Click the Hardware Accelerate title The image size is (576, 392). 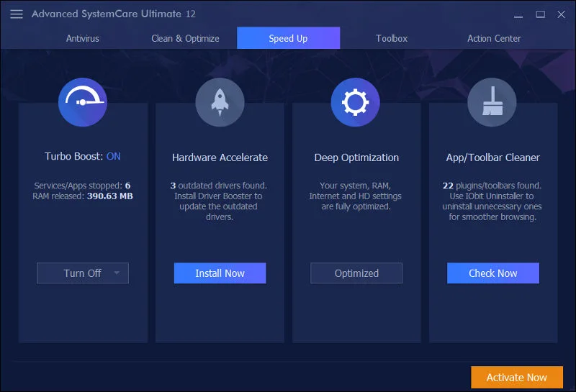[220, 158]
